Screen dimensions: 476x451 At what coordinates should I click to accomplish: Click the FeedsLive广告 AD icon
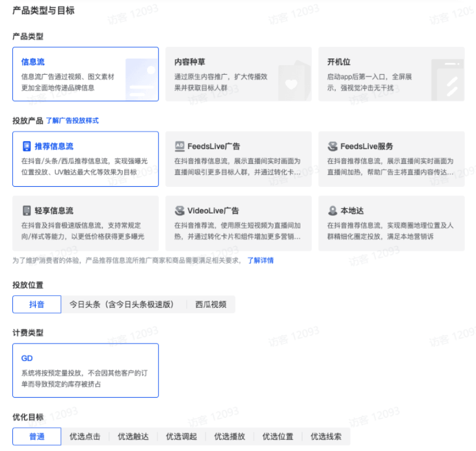pos(179,146)
